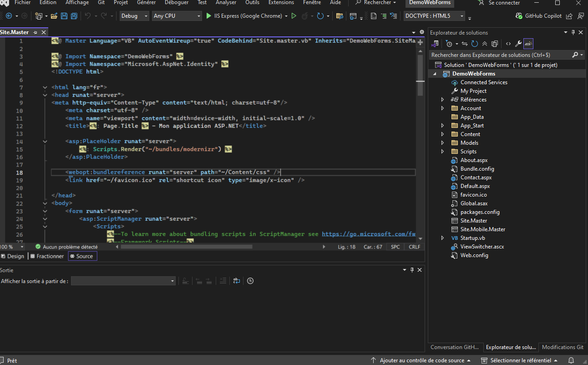588x365 pixels.
Task: Click the Open File folder icon
Action: [54, 16]
